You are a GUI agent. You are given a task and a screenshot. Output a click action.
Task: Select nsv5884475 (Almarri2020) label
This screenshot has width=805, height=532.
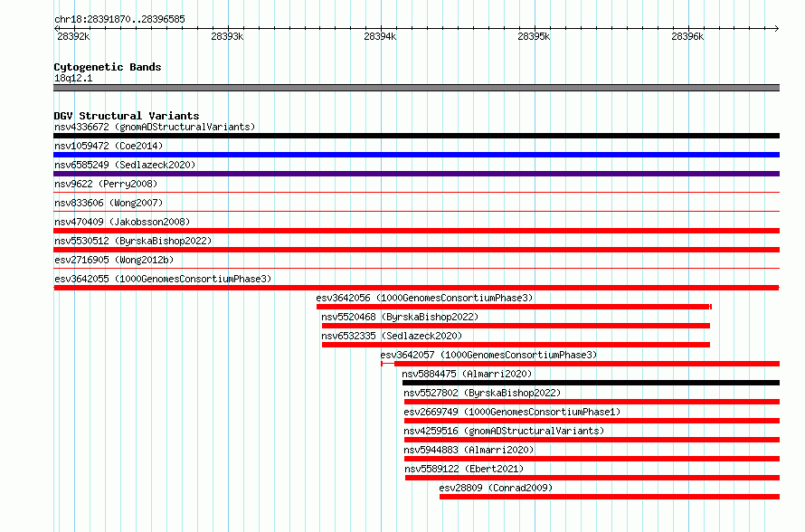pyautogui.click(x=467, y=374)
